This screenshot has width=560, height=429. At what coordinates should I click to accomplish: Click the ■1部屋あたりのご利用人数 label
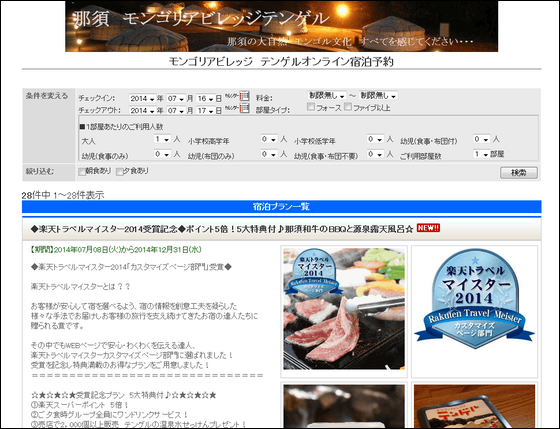(x=121, y=127)
